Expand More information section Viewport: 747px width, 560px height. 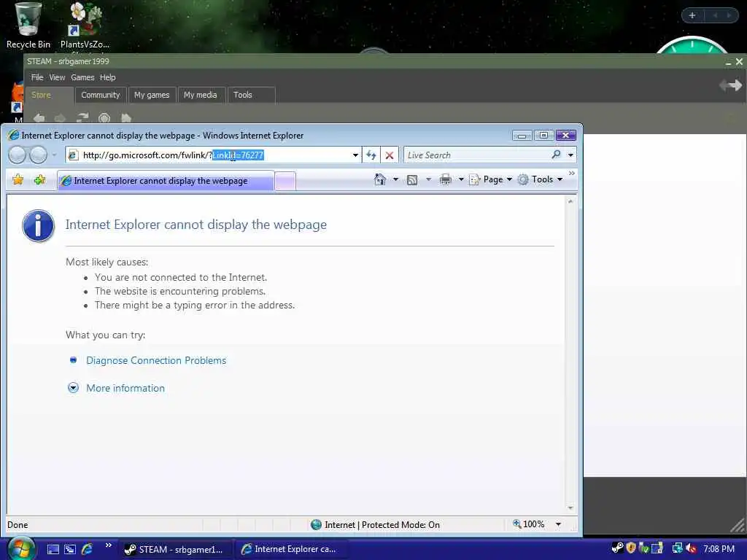125,388
